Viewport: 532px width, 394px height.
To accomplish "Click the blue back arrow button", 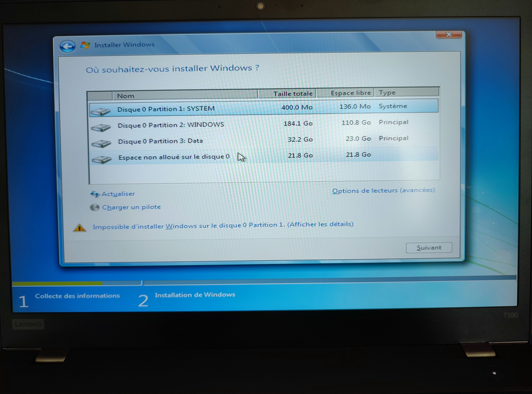I will pos(67,46).
